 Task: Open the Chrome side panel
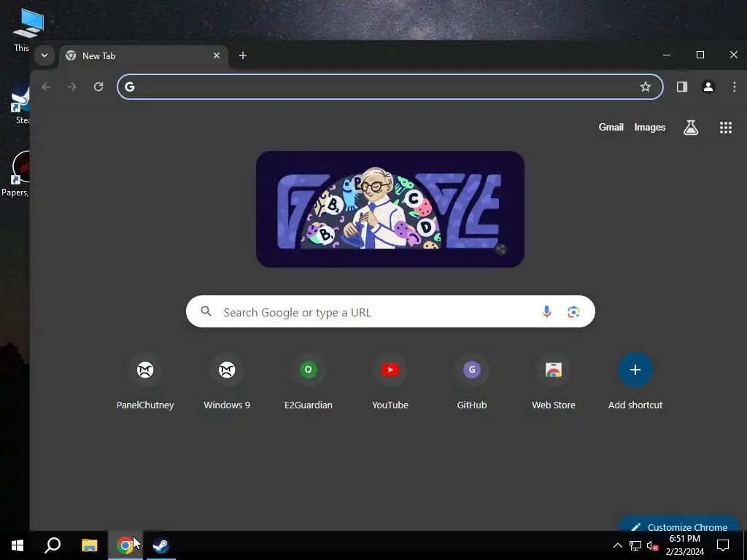click(x=682, y=87)
